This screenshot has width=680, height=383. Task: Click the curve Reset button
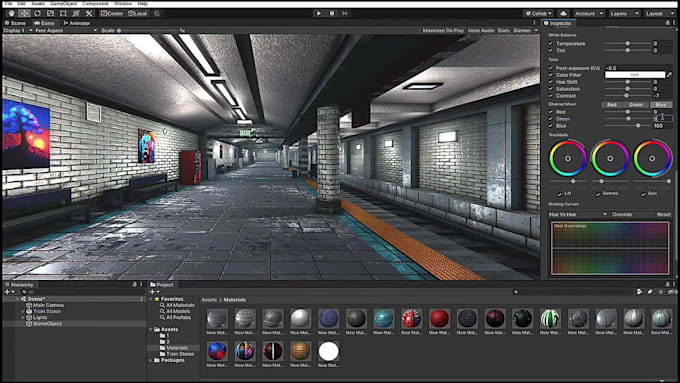coord(664,214)
